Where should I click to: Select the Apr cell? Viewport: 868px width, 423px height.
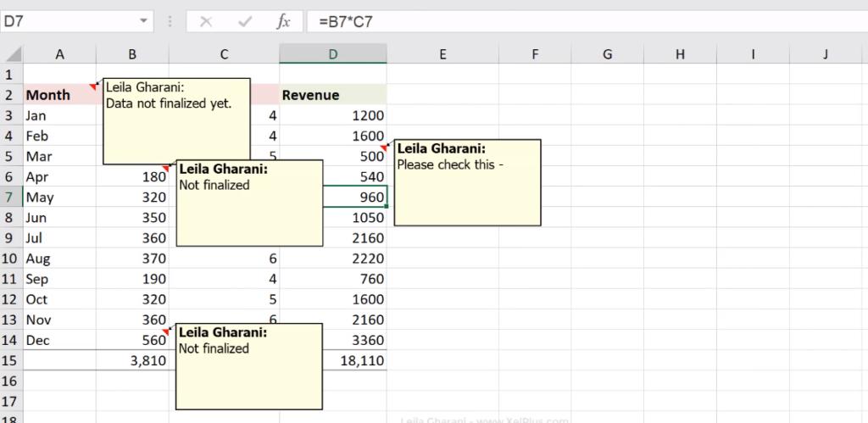[x=59, y=176]
